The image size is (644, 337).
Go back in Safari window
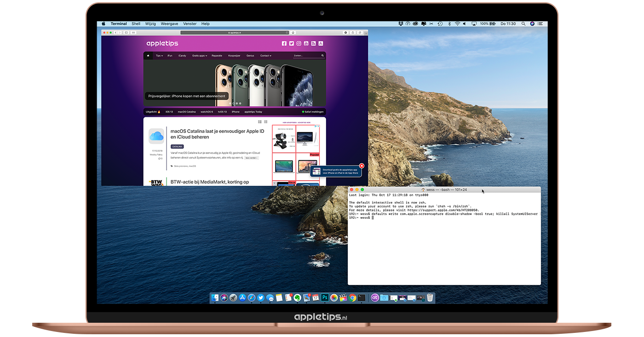click(x=115, y=33)
